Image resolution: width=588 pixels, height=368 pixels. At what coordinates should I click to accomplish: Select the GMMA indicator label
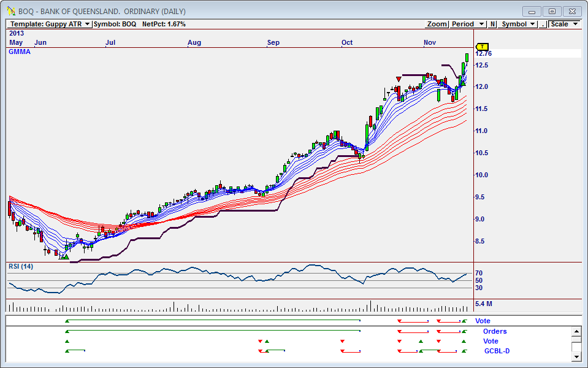point(20,52)
